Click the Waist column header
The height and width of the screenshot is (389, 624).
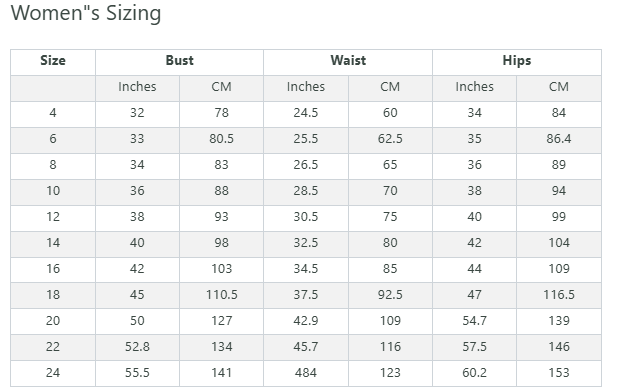(348, 61)
